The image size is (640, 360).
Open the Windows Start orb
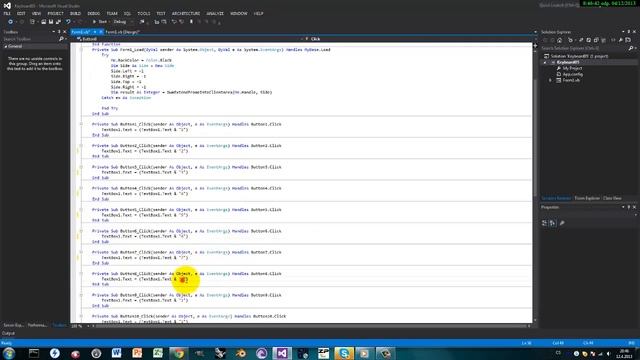coord(9,353)
